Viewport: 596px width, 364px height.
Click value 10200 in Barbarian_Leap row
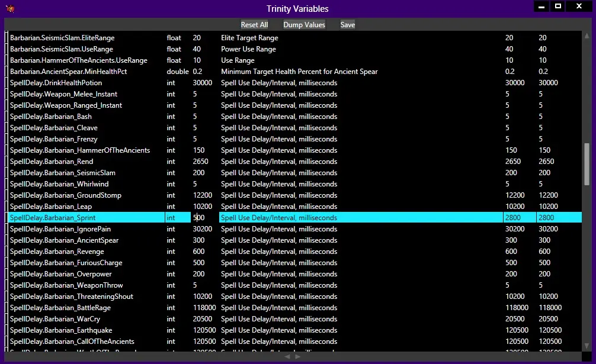coord(202,207)
